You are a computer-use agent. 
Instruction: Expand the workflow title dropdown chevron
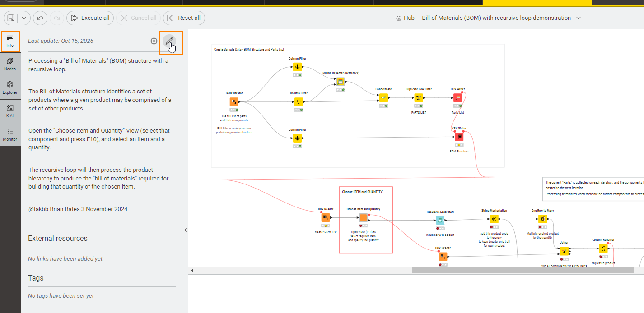coord(579,18)
